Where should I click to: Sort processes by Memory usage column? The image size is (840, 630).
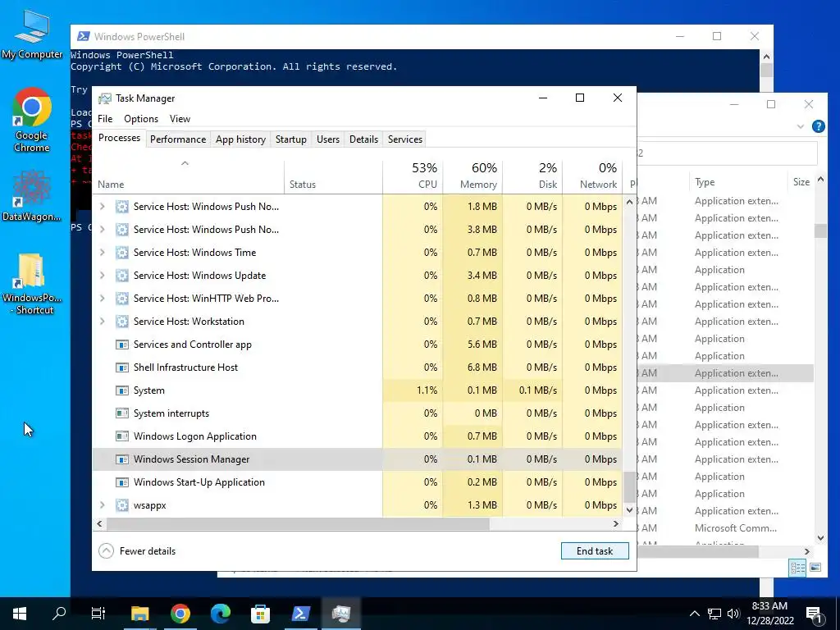472,177
